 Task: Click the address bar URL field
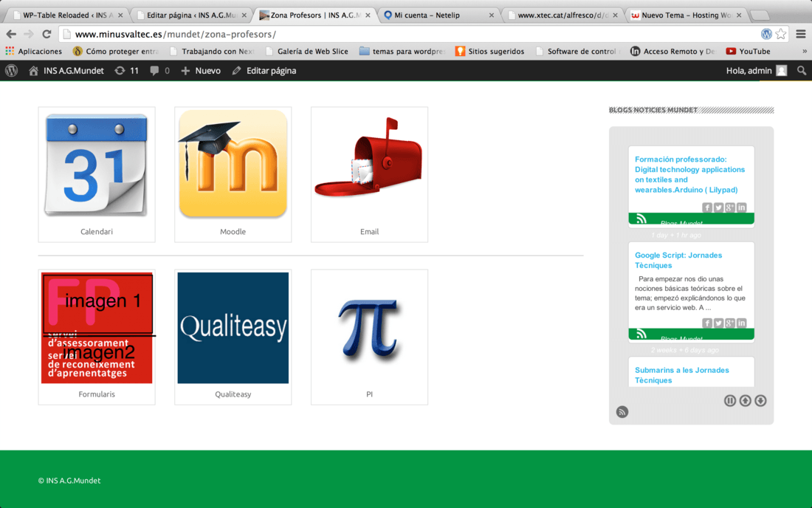click(x=409, y=34)
